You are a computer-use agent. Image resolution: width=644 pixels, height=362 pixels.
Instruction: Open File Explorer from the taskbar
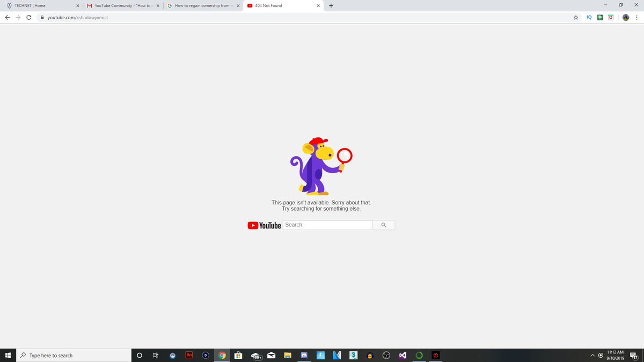[x=288, y=355]
